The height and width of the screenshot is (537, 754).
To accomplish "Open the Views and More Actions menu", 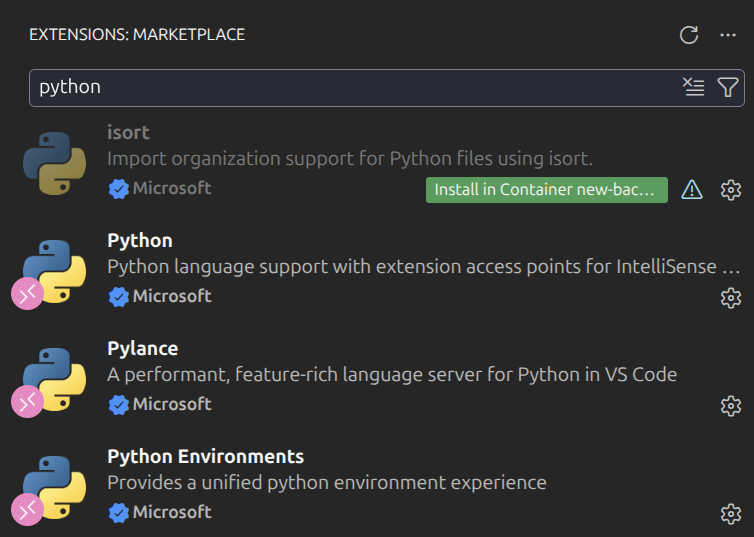I will coord(727,35).
